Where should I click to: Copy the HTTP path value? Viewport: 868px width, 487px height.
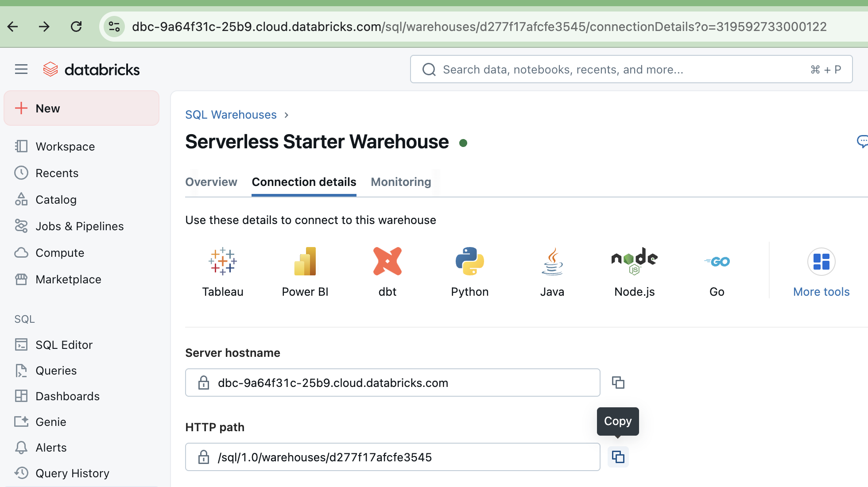pos(618,457)
